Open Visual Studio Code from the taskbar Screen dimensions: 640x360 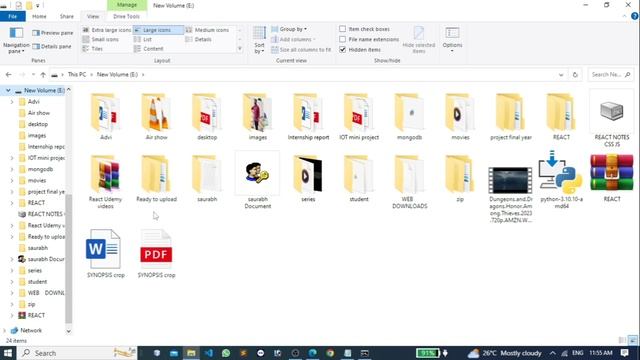click(x=209, y=353)
